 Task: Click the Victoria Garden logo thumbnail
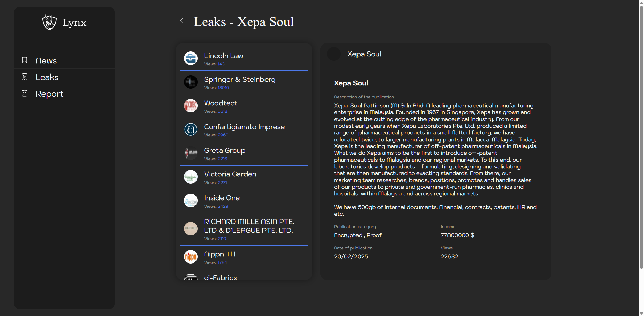pyautogui.click(x=191, y=177)
